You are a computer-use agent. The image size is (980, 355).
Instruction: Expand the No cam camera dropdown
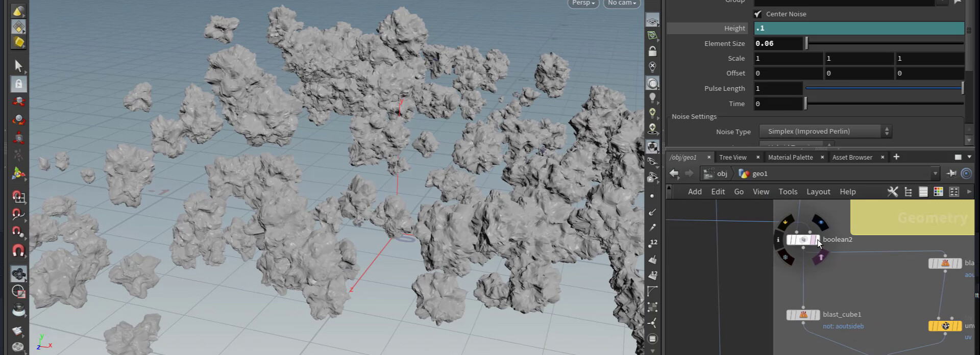622,3
